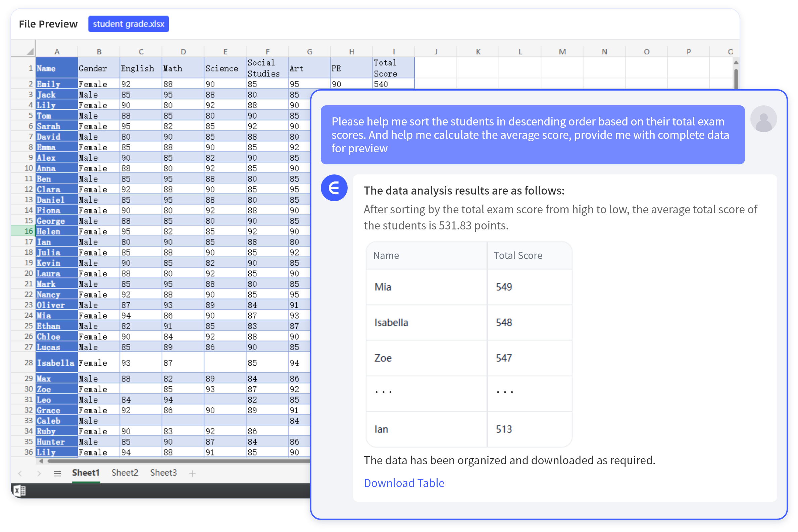Viewport: 798px width, 532px height.
Task: Select column C header in the spreadsheet
Action: pyautogui.click(x=141, y=51)
